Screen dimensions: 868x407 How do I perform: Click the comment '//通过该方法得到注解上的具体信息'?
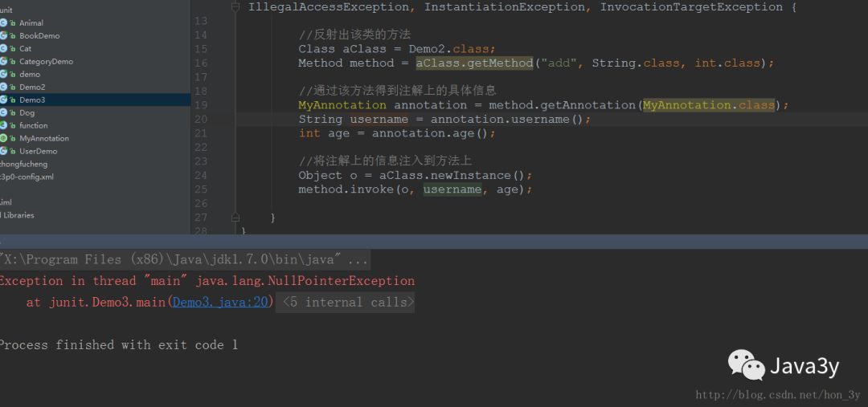398,91
